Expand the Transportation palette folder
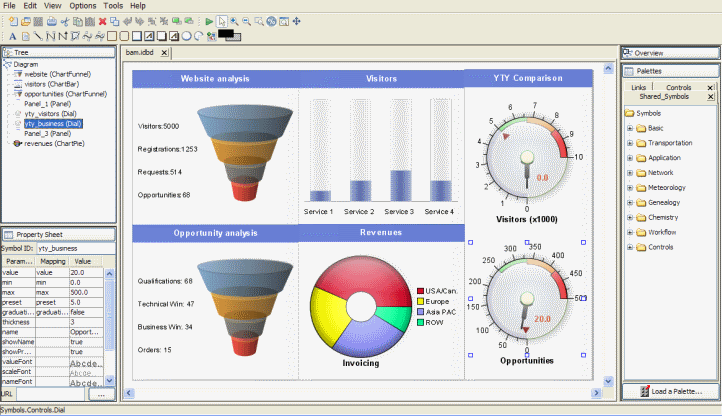 630,143
